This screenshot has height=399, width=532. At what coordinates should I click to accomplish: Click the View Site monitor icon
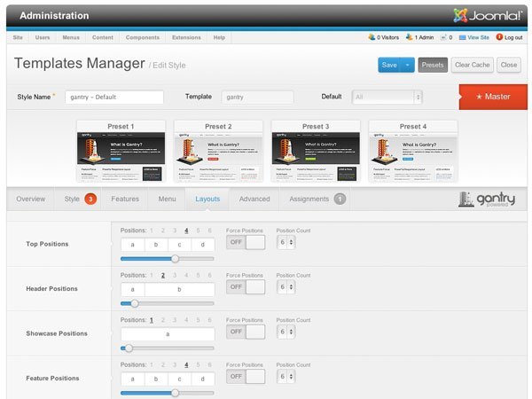pyautogui.click(x=462, y=37)
